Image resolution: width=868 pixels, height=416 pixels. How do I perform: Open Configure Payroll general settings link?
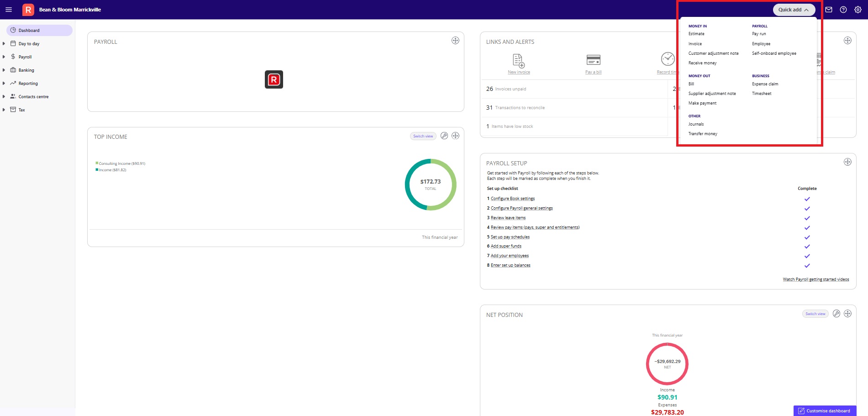(522, 208)
